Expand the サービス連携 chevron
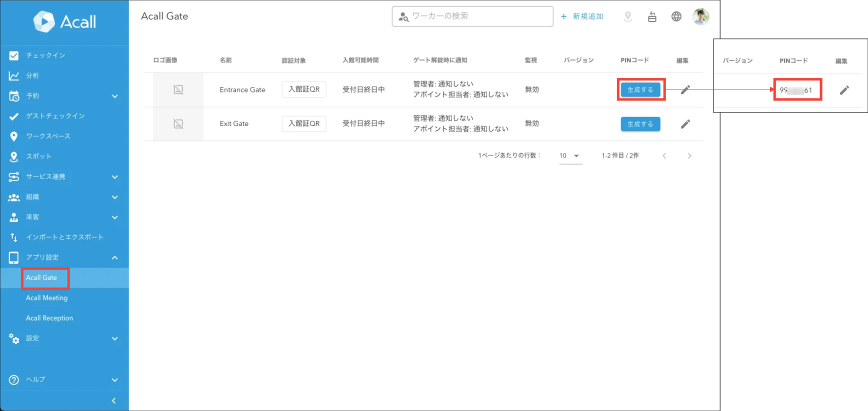The width and height of the screenshot is (868, 411). (x=115, y=177)
